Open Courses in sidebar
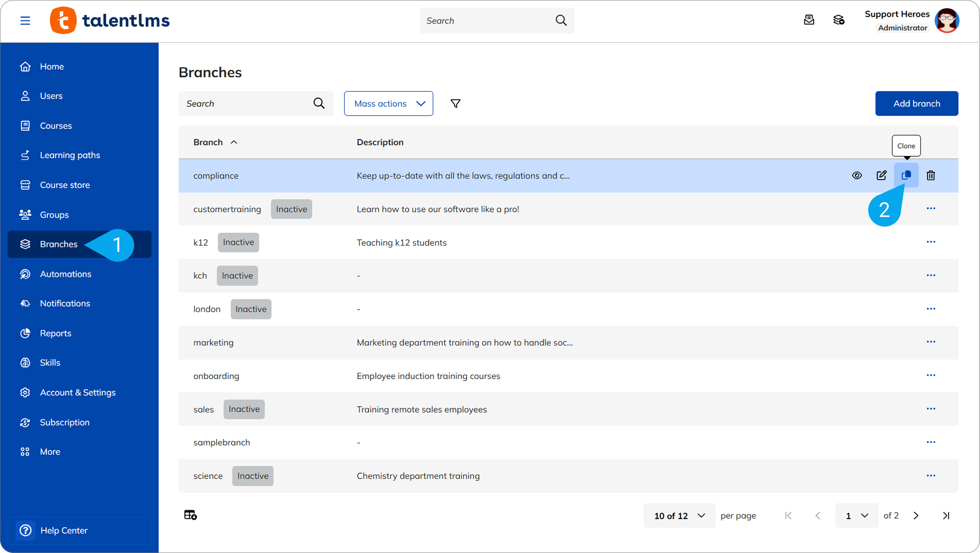Viewport: 980px width, 553px height. click(79, 125)
